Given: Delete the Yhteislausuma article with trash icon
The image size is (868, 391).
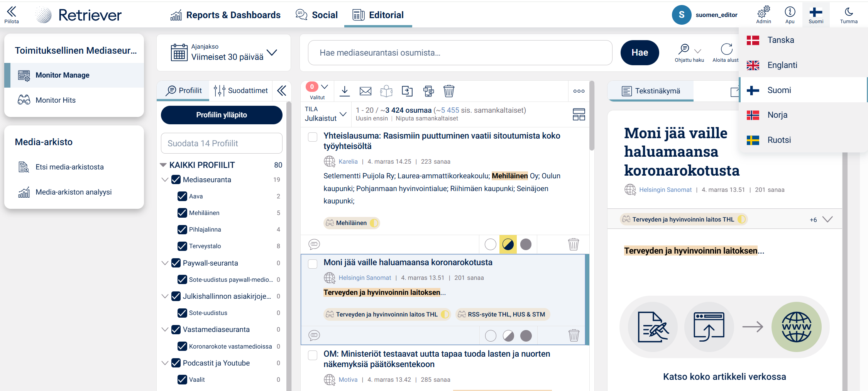Looking at the screenshot, I should click(574, 244).
